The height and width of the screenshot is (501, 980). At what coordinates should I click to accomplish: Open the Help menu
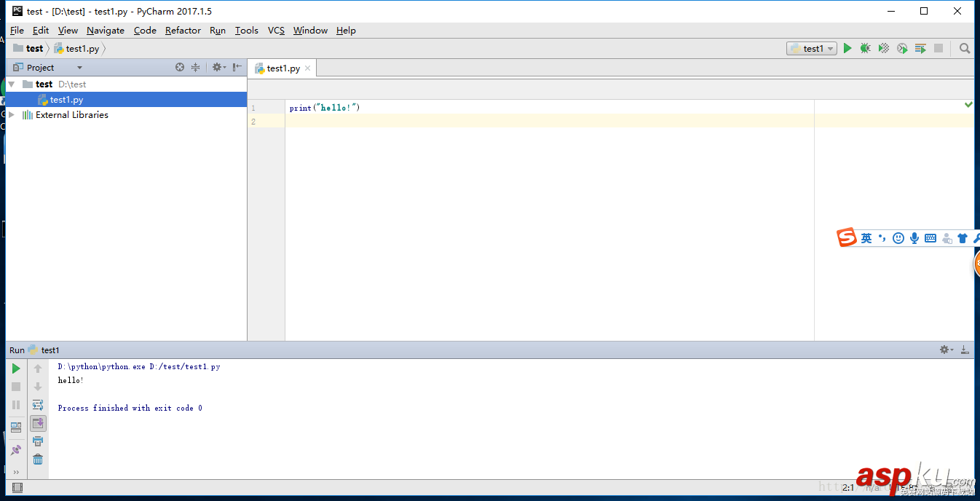[x=346, y=31]
